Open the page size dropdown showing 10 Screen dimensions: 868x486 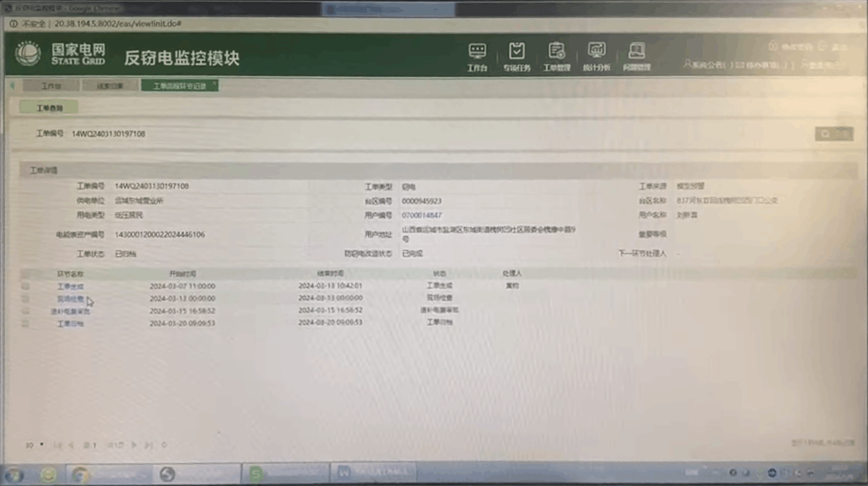coord(34,445)
